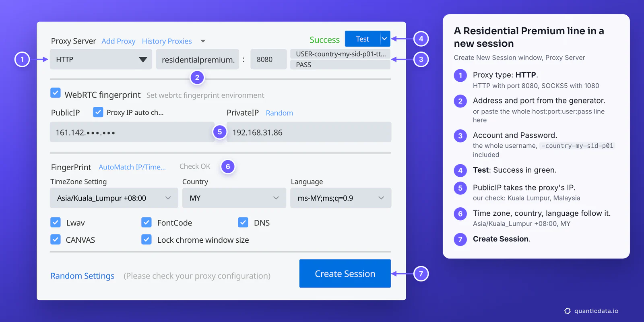Screen dimensions: 644x322
Task: Click the PrivateIP field 192.168.31.86
Action: (309, 132)
